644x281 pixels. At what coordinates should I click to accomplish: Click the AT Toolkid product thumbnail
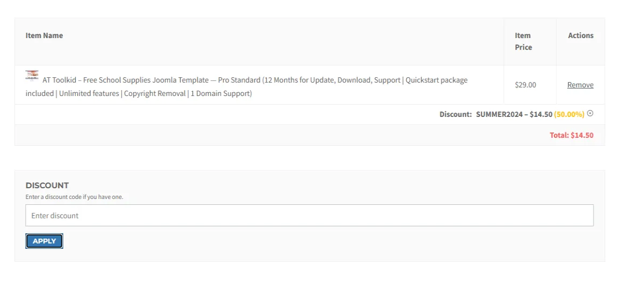[32, 76]
